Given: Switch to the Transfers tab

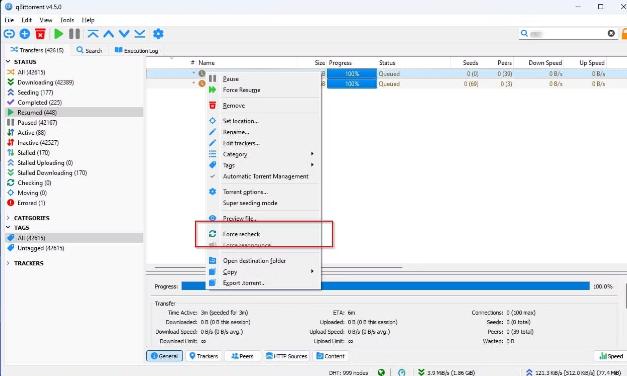Looking at the screenshot, I should coord(37,50).
